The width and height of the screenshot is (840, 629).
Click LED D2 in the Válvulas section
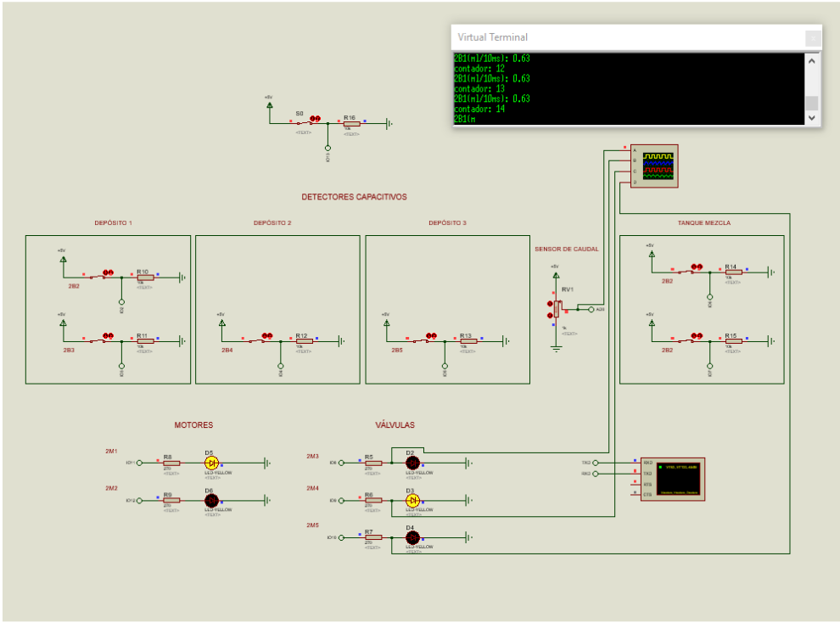pyautogui.click(x=412, y=463)
